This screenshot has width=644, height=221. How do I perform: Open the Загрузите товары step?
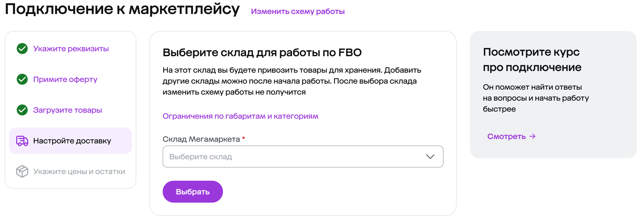(67, 110)
